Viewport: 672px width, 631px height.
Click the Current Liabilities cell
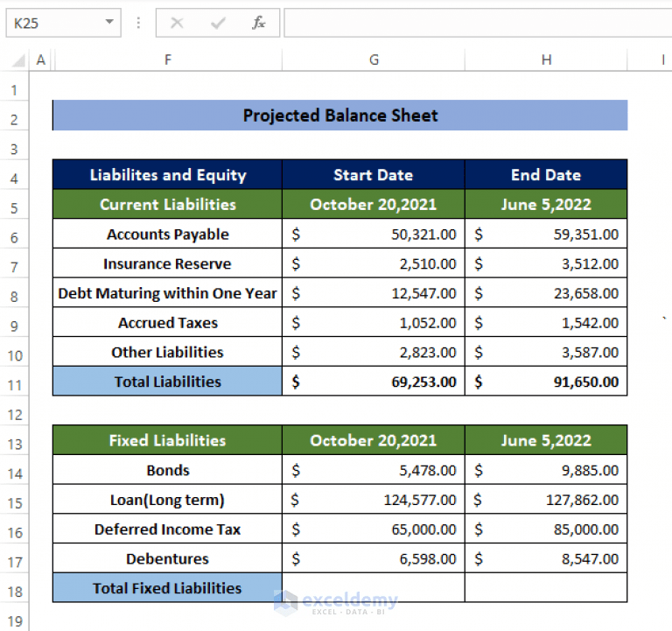pos(168,204)
